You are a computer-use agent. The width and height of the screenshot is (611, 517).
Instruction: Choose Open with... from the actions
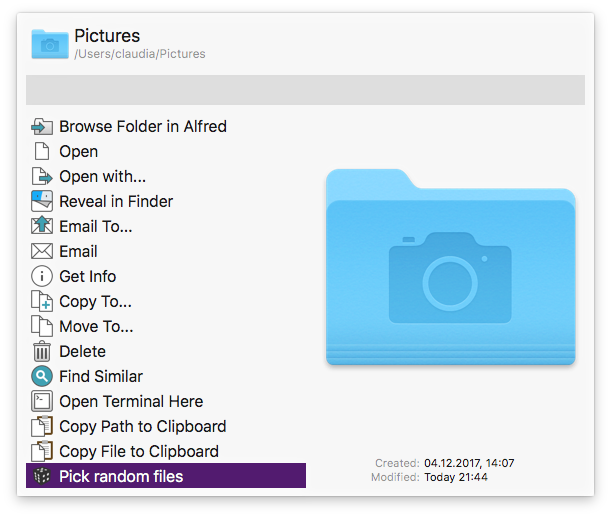pos(102,177)
